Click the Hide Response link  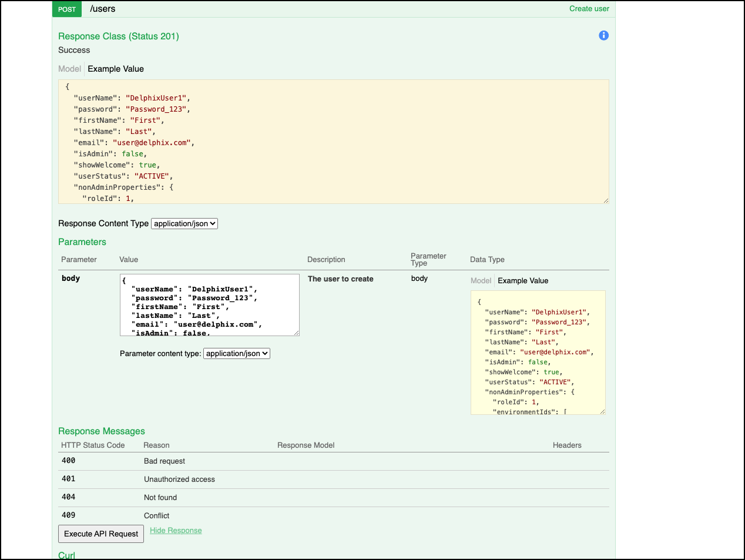point(176,530)
